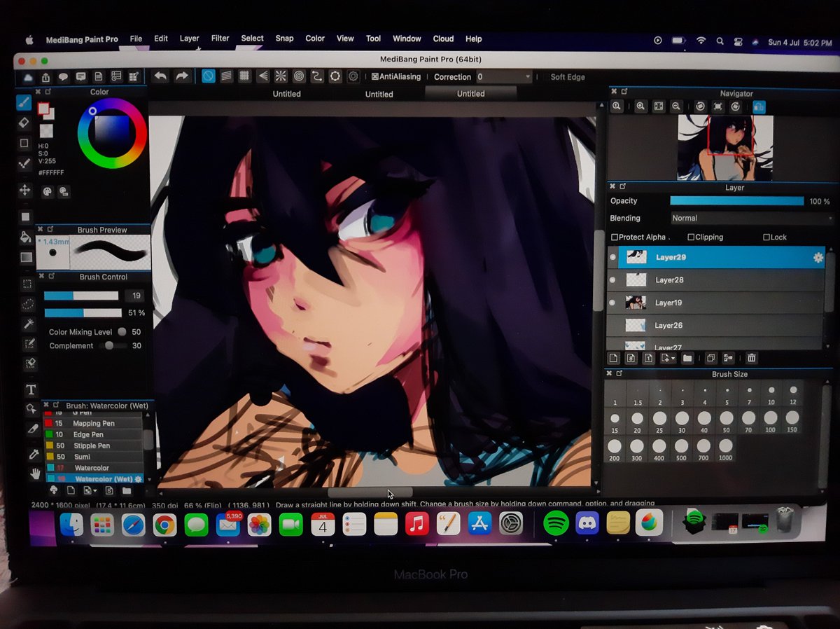Select the Lasso selection tool
Image resolution: width=840 pixels, height=629 pixels.
27,304
